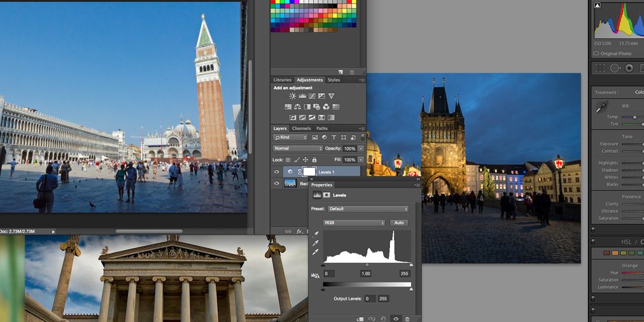This screenshot has width=644, height=322.
Task: Hide the Levels 1 layer
Action: (x=277, y=172)
